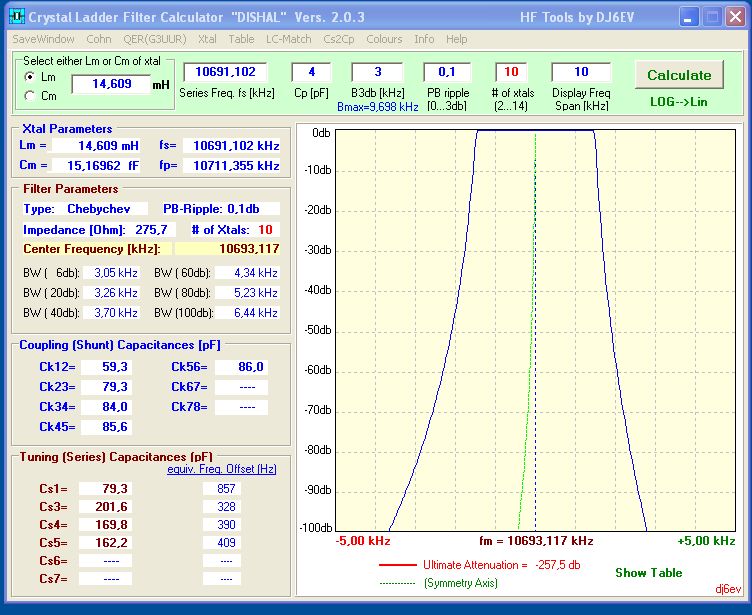Open the QER(G3UUR) menu
Viewport: 752px width, 615px height.
[154, 39]
